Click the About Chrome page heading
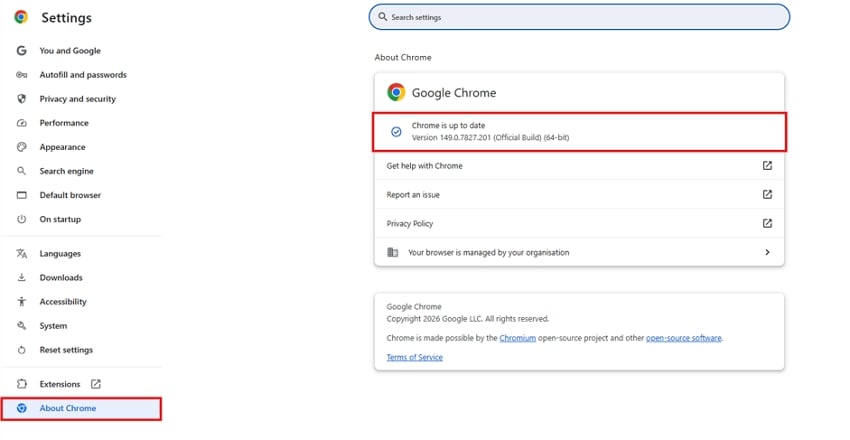This screenshot has width=850, height=440. pos(403,57)
